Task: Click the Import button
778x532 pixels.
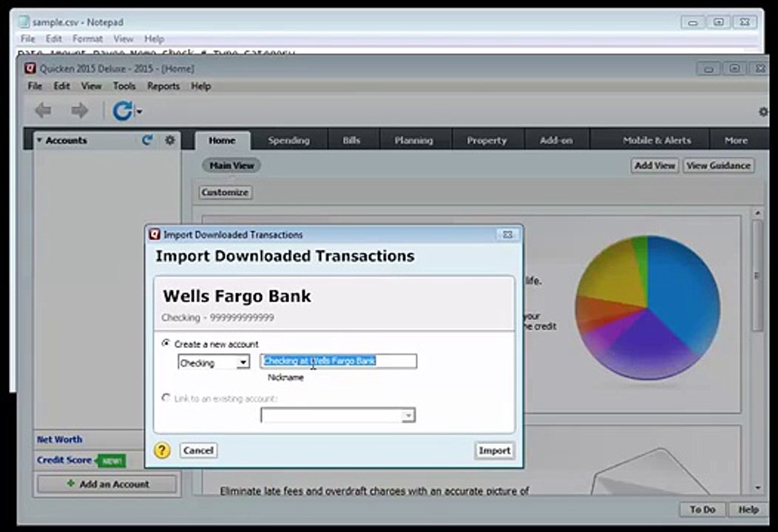Action: point(494,450)
